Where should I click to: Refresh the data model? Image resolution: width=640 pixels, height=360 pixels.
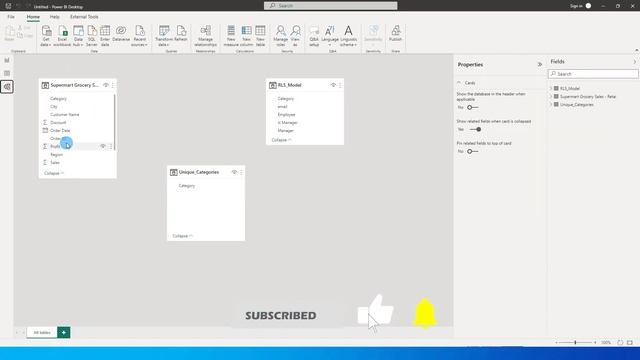point(181,34)
